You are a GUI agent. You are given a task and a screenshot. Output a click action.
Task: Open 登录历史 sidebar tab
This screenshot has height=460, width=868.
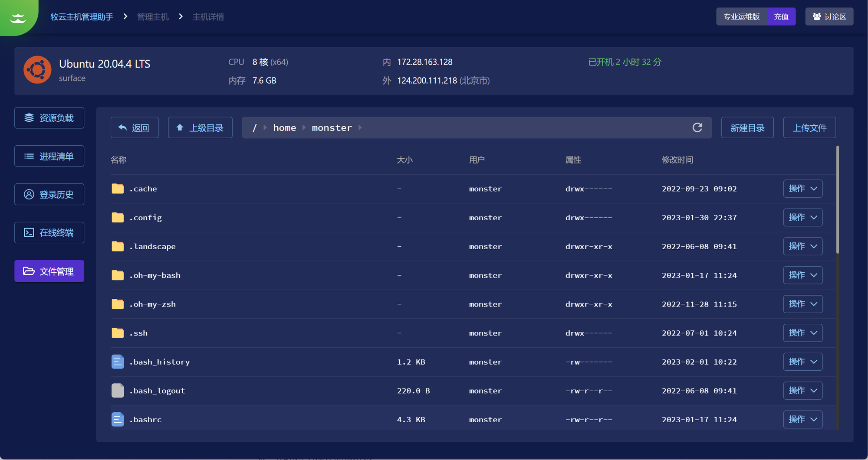pyautogui.click(x=49, y=194)
